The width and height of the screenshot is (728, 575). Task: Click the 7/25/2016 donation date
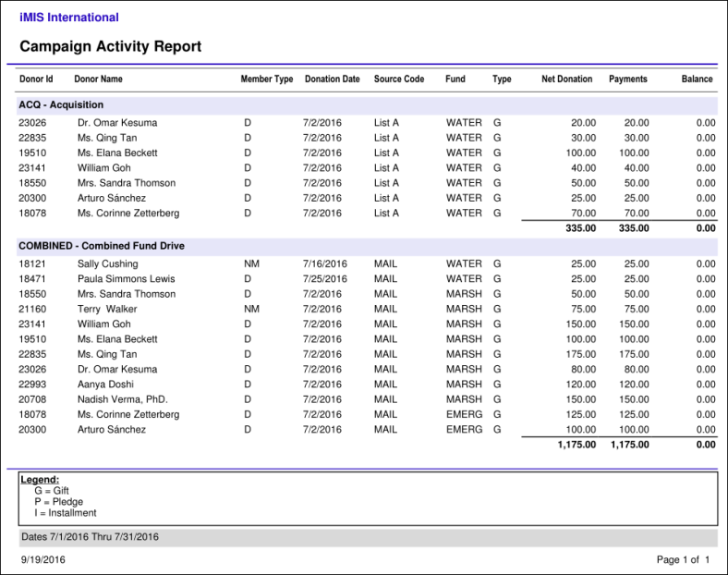(x=325, y=279)
